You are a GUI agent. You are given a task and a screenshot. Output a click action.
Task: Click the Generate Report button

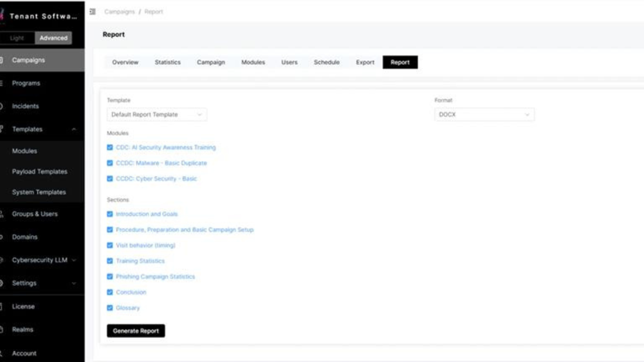(135, 330)
